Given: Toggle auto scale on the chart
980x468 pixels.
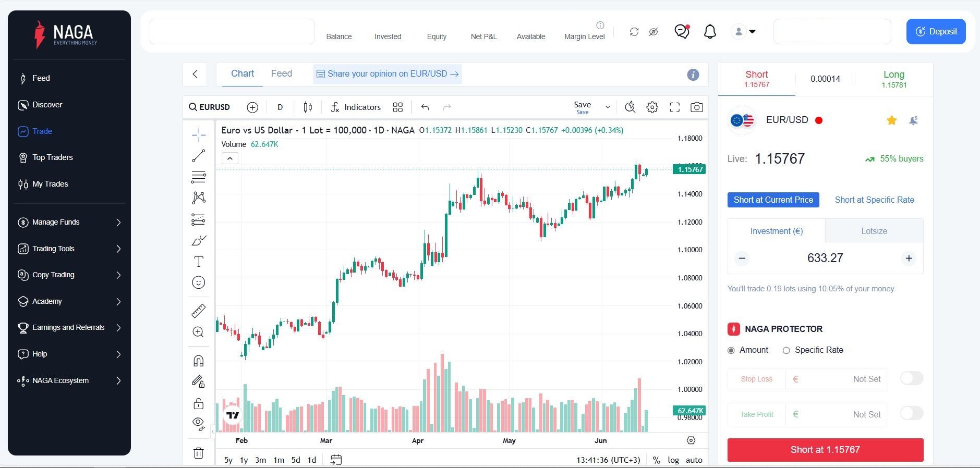Looking at the screenshot, I should pos(694,460).
